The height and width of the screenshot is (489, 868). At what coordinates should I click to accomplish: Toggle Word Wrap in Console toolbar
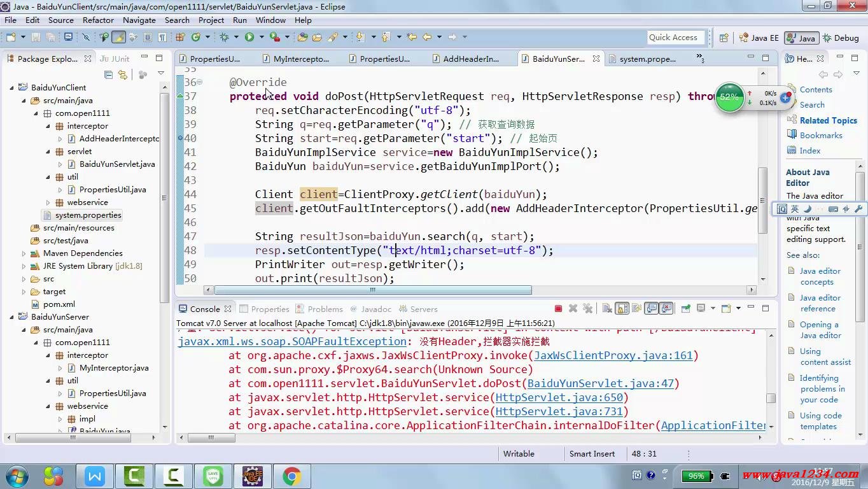636,308
